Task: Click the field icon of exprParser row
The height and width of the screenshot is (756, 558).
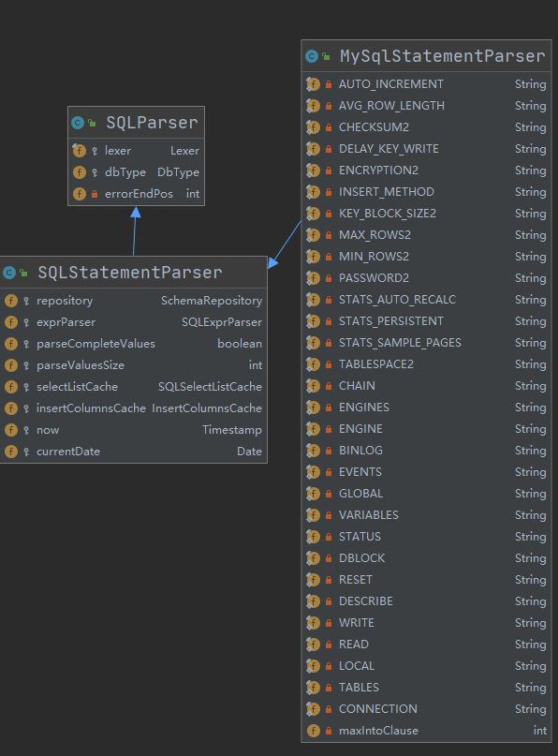Action: coord(11,322)
